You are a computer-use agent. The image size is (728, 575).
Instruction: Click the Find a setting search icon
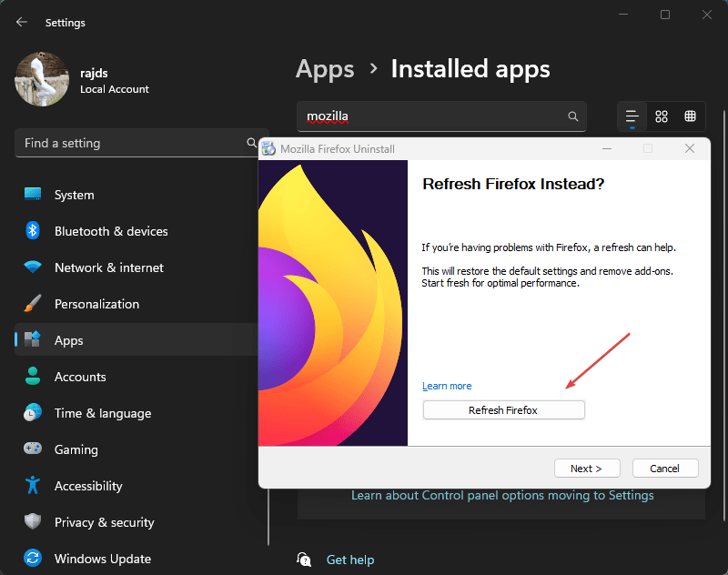click(251, 143)
